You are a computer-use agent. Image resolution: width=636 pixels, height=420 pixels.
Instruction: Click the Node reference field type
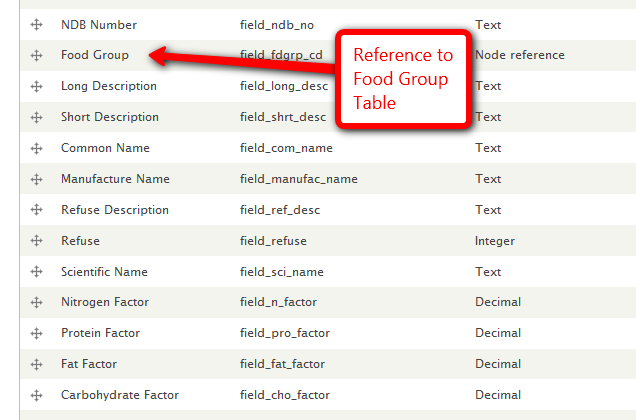tap(520, 55)
